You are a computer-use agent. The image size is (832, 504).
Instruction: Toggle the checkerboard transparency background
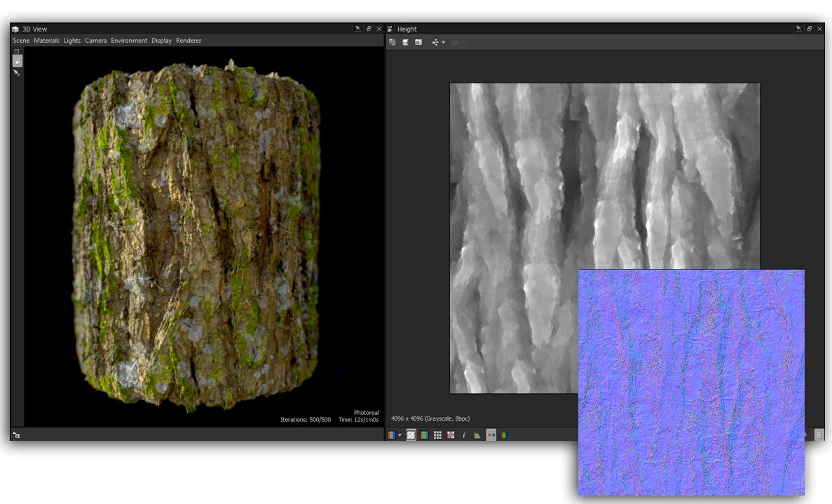pyautogui.click(x=411, y=435)
